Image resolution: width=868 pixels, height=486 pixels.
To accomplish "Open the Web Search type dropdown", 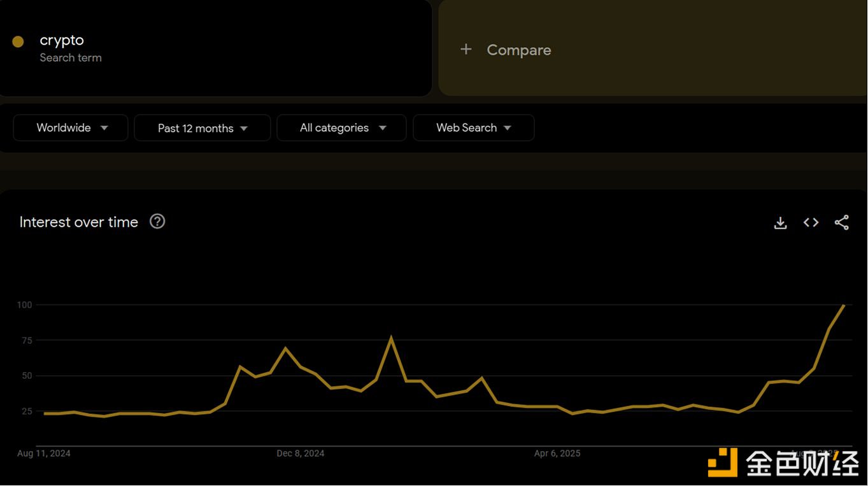I will 473,128.
